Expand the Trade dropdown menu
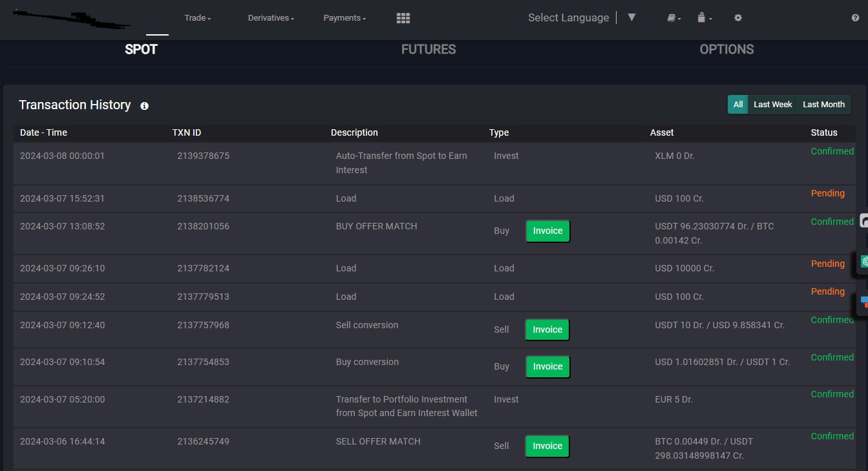The width and height of the screenshot is (868, 471). (197, 18)
